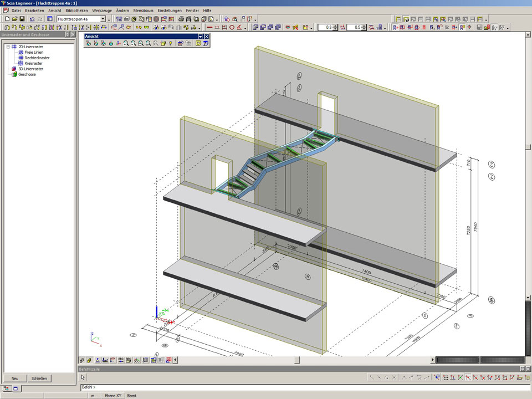532x399 pixels.
Task: Collapse the 2D-Linienraster tree node
Action: (8, 47)
